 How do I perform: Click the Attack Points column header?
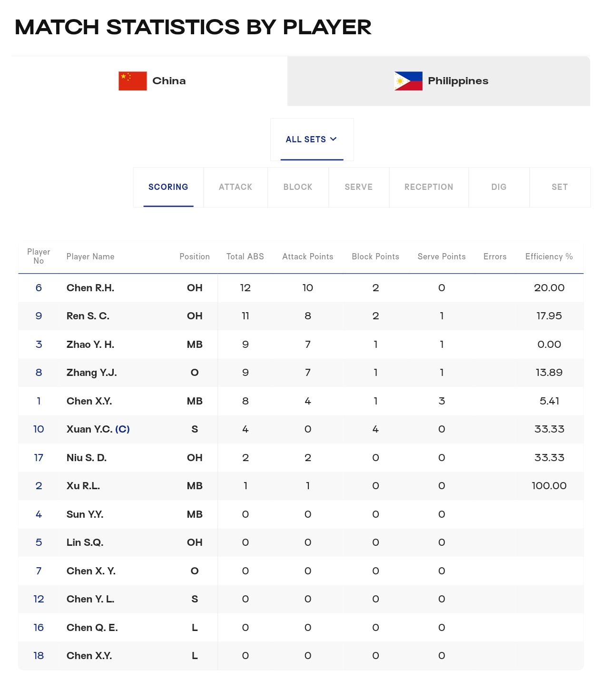pos(308,256)
